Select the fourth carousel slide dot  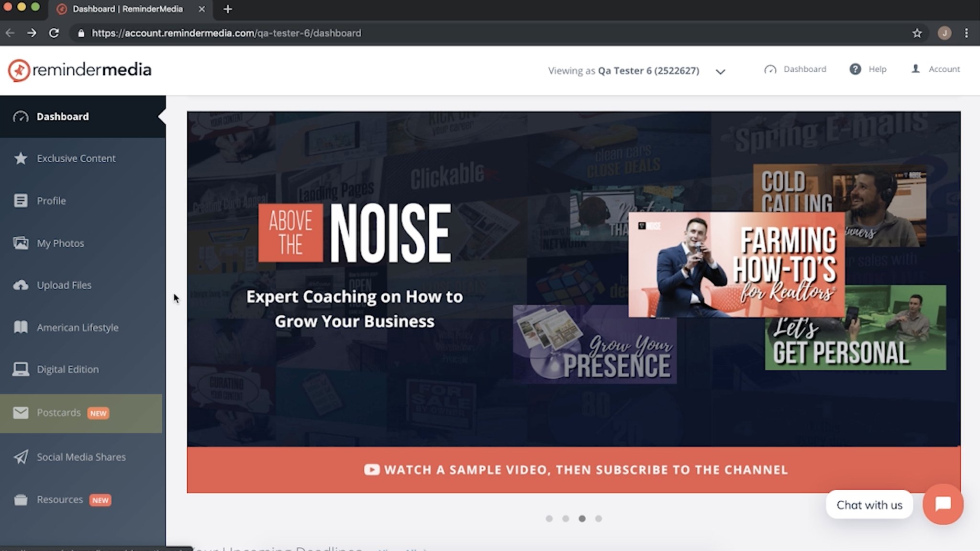tap(598, 518)
